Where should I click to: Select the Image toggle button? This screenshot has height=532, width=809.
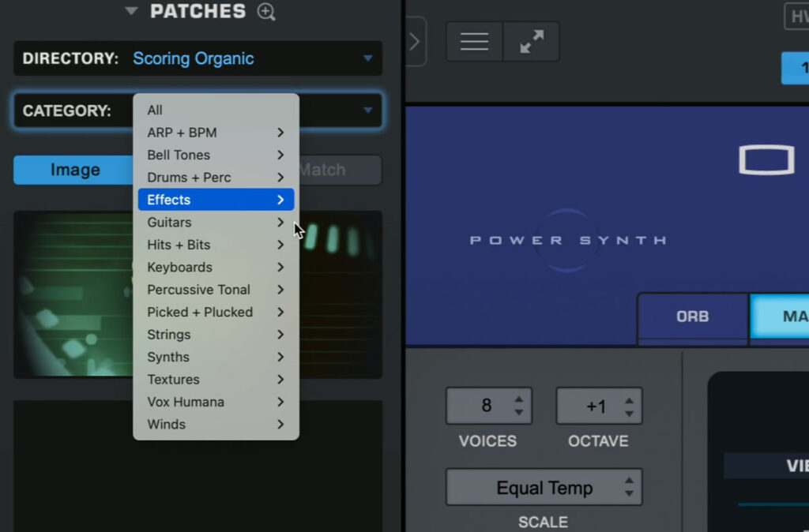pos(74,170)
